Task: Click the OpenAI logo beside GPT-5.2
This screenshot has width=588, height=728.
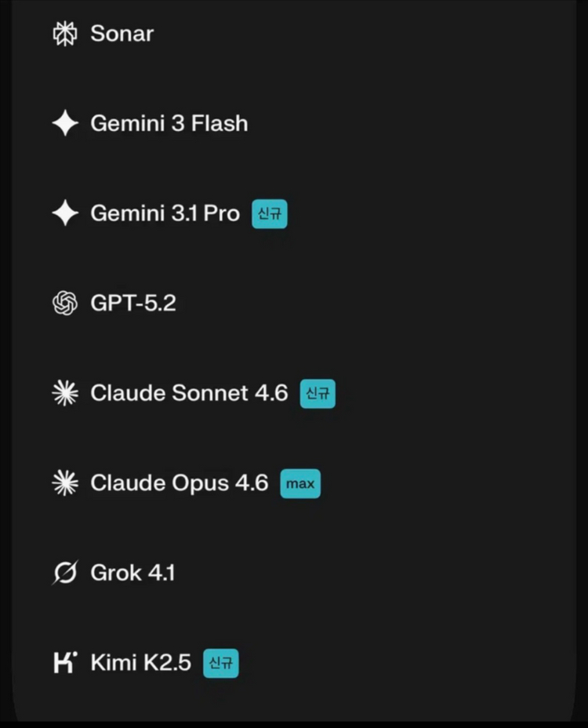Action: (x=64, y=304)
